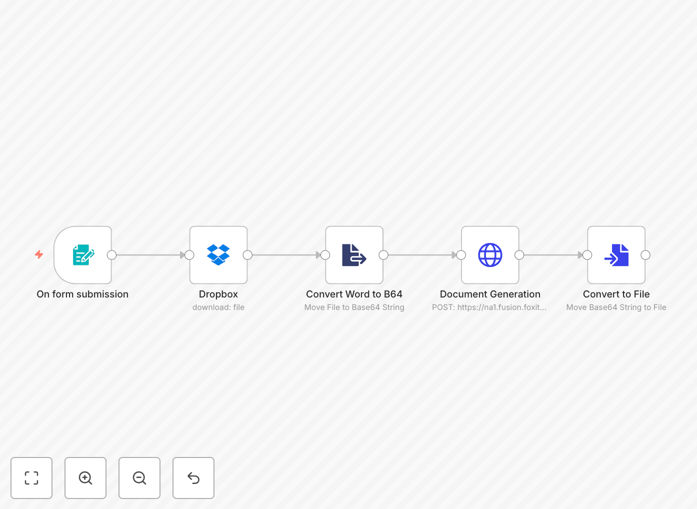Click output connector of Convert to File
Screen dimensions: 697x509
(x=645, y=255)
